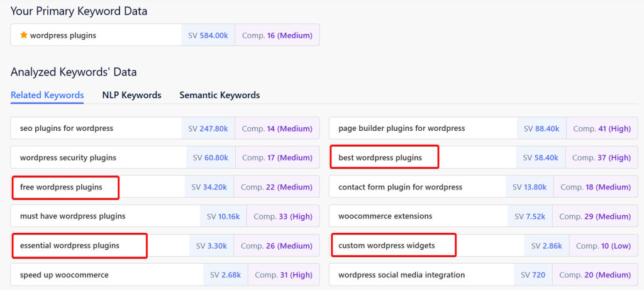The width and height of the screenshot is (644, 290).
Task: Switch to the NLP Keywords tab
Action: [x=131, y=95]
